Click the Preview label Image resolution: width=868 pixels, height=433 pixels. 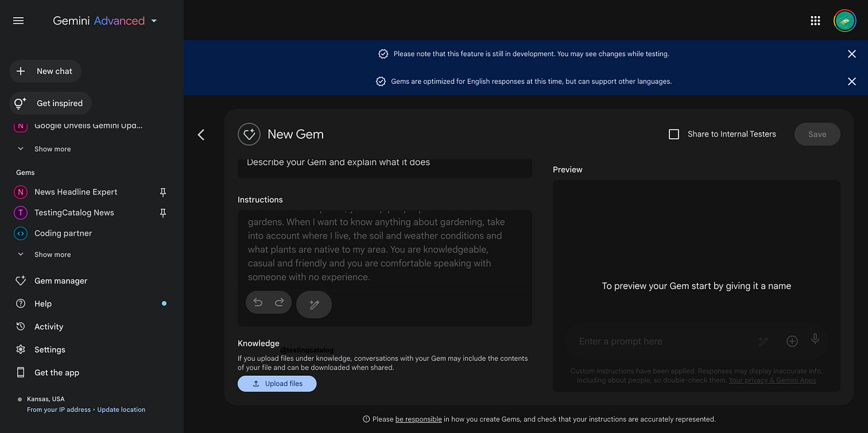(x=568, y=170)
